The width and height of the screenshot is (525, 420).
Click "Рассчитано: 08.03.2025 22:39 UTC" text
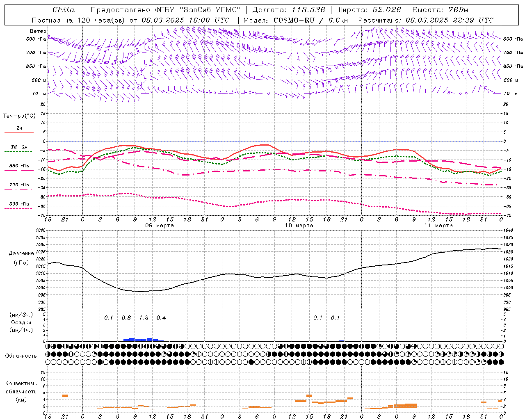tap(426, 20)
